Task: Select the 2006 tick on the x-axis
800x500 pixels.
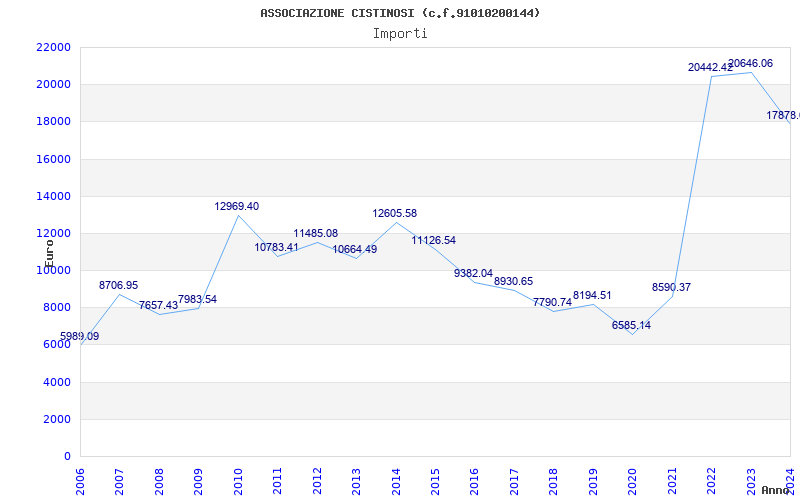Action: (x=80, y=479)
